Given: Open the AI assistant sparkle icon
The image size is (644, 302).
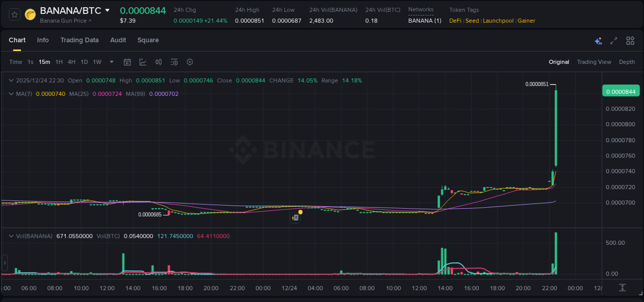Looking at the screenshot, I should [x=598, y=41].
